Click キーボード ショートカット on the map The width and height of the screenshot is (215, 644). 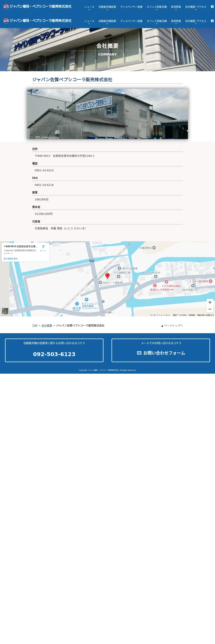160,315
